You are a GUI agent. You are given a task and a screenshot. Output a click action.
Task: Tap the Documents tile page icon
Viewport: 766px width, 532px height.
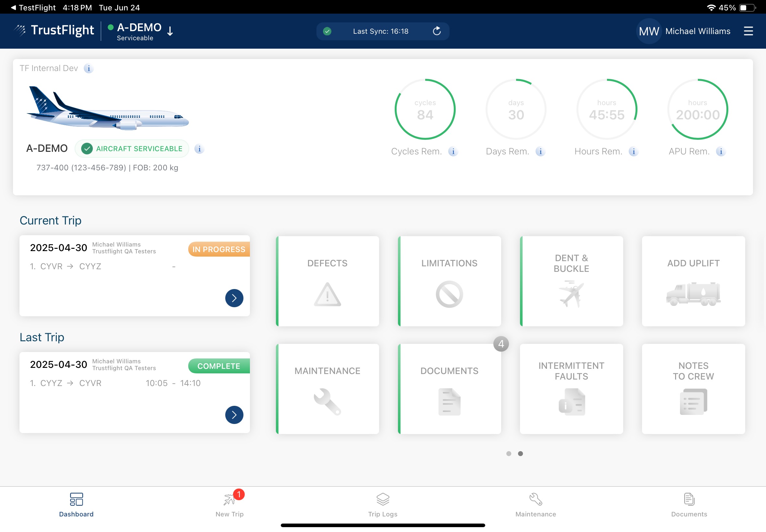click(x=449, y=402)
